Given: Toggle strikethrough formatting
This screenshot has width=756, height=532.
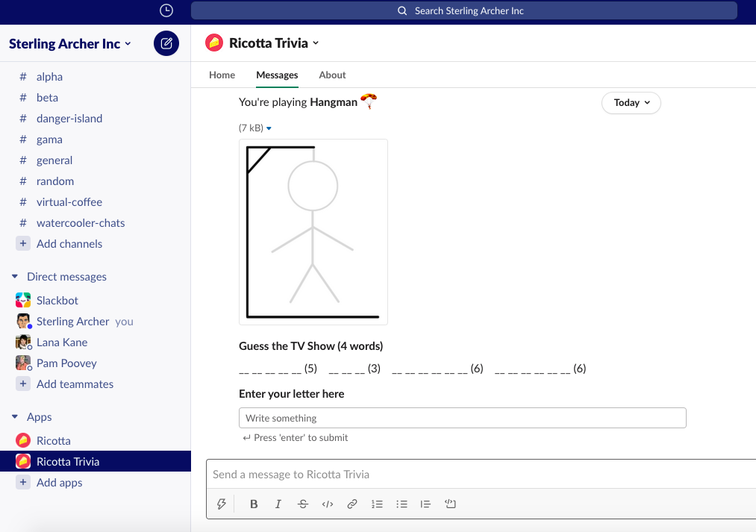Looking at the screenshot, I should (x=303, y=504).
